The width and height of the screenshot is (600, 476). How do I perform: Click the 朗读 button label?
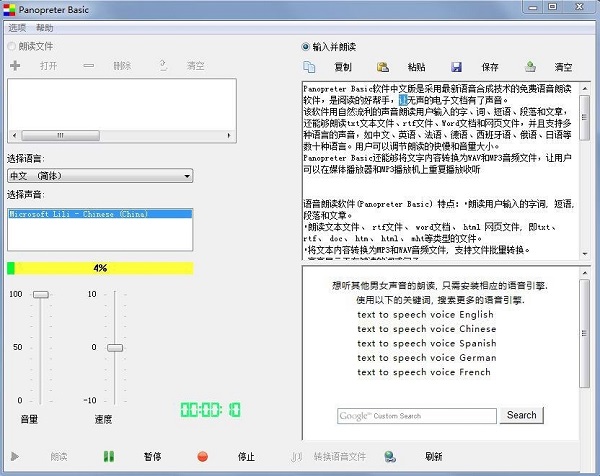59,456
